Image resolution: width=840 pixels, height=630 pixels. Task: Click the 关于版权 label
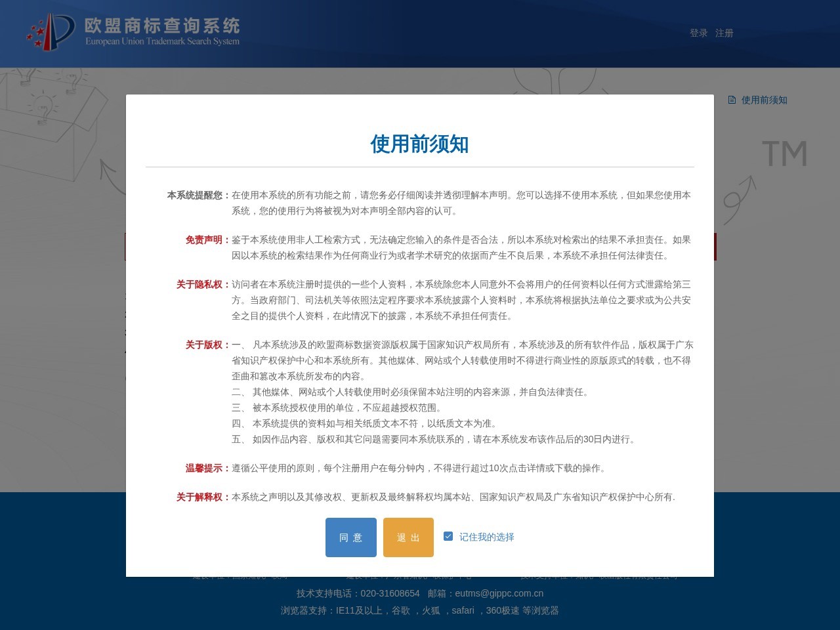pos(208,345)
